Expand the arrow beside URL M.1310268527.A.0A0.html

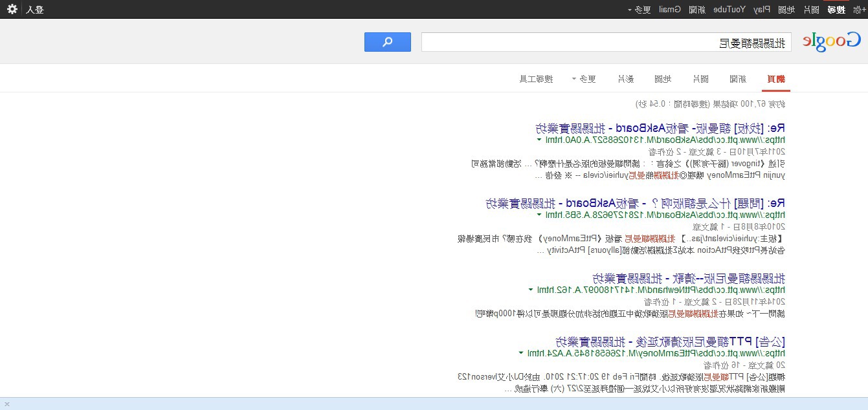[x=539, y=139]
